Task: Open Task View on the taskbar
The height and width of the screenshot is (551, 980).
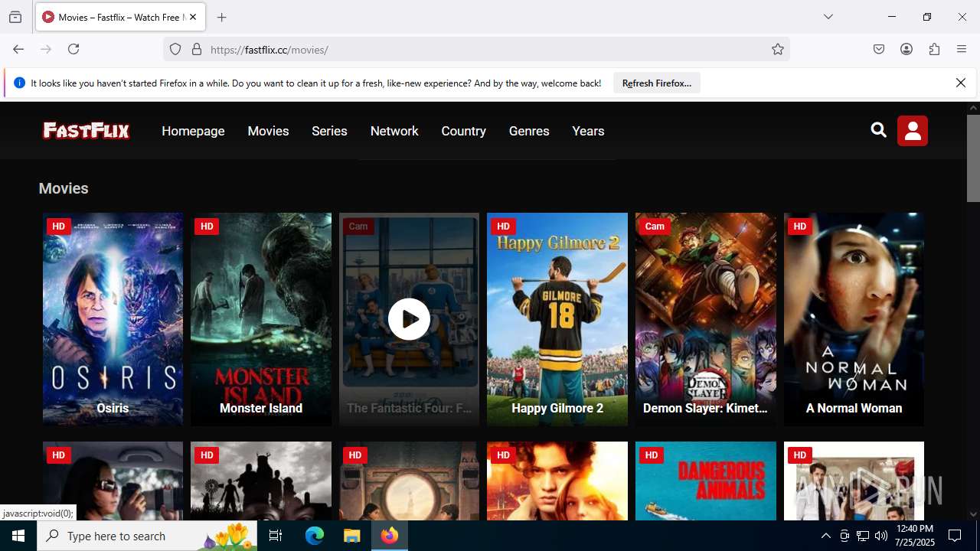Action: coord(276,536)
